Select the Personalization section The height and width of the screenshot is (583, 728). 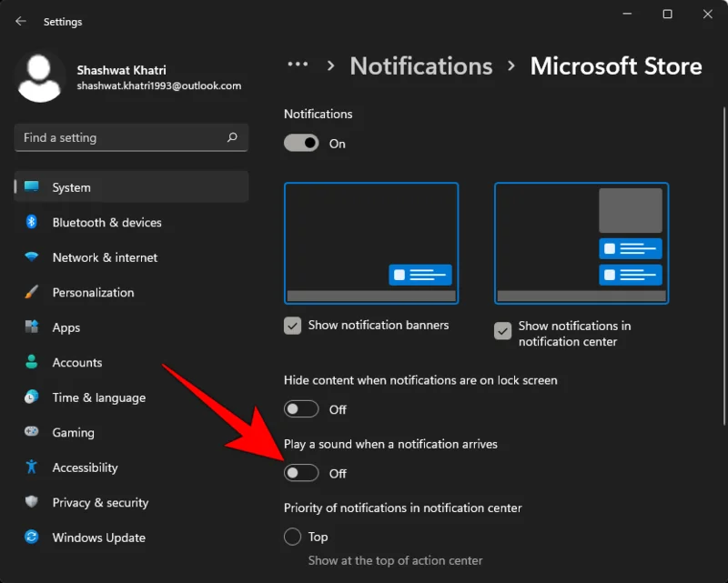(95, 293)
